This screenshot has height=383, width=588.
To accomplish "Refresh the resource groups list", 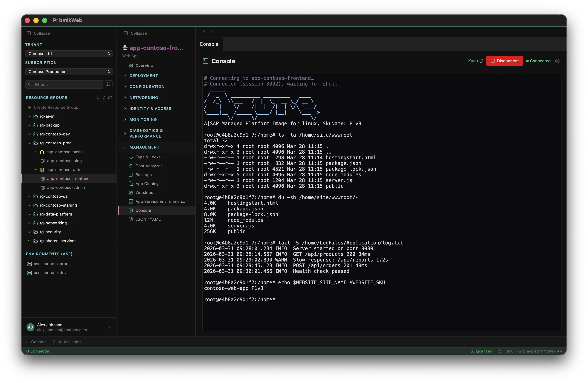I will [110, 98].
